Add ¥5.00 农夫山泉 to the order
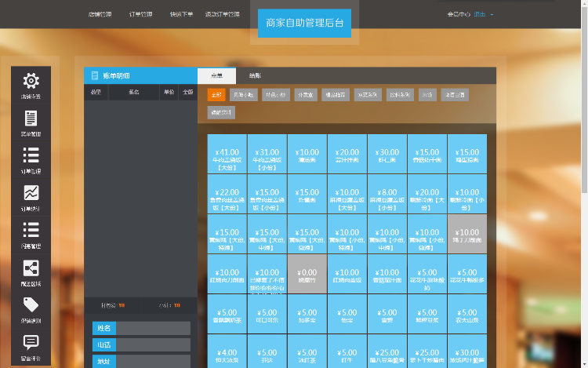This screenshot has width=588, height=368. pyautogui.click(x=467, y=314)
